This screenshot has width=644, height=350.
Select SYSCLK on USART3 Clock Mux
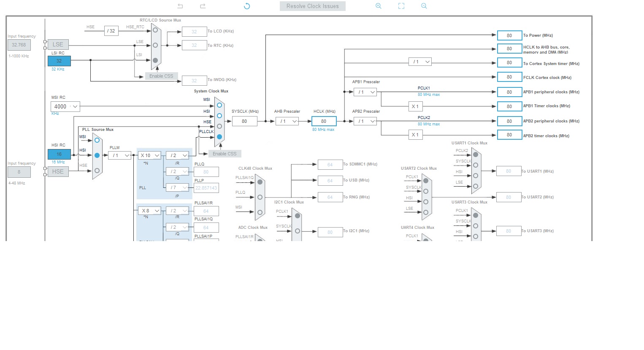point(476,226)
